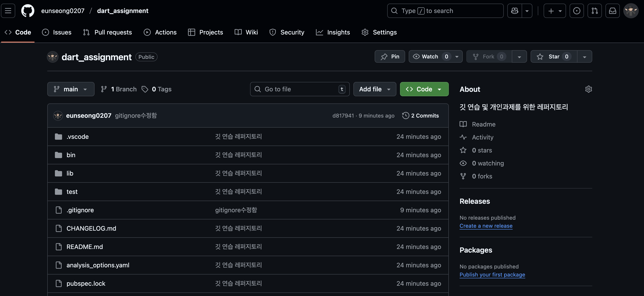
Task: Open pull requests icon in header
Action: pyautogui.click(x=594, y=11)
